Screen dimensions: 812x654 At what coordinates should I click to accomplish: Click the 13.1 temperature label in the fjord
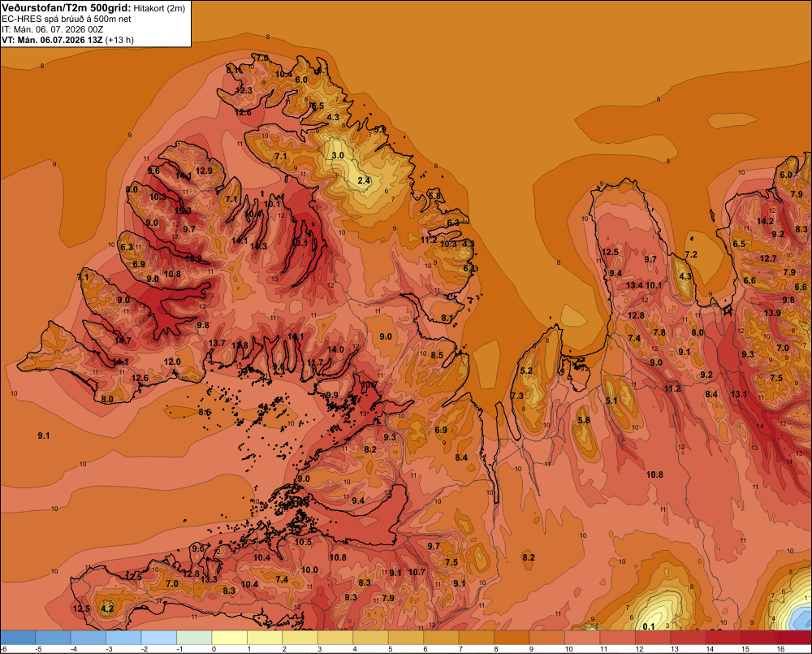coord(300,243)
